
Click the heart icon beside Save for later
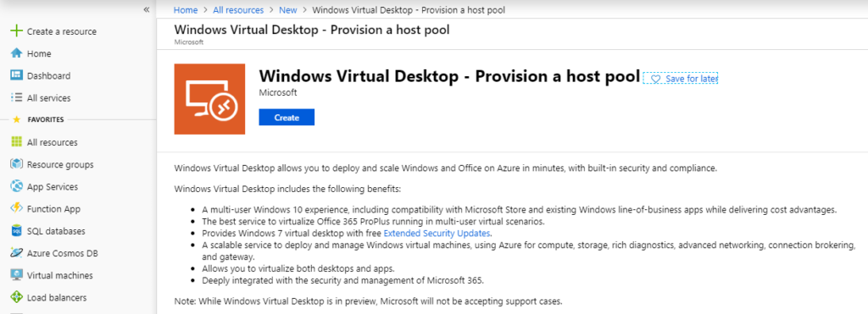point(655,79)
